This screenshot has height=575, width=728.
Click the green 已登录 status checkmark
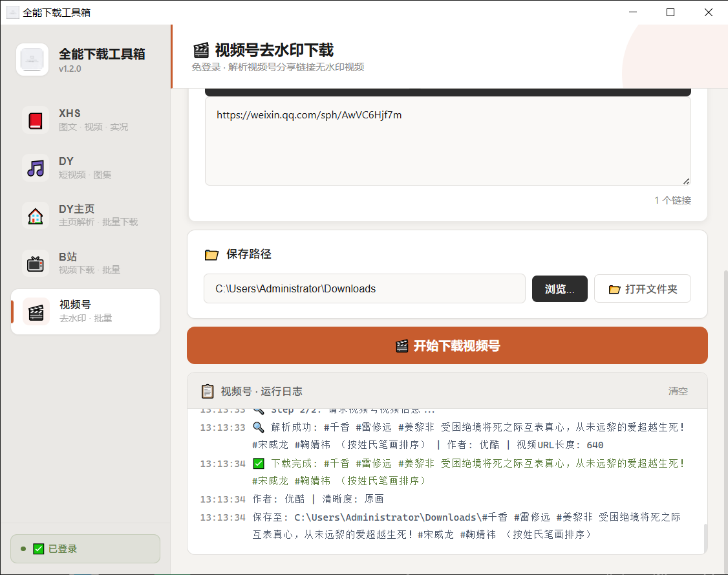[x=39, y=549]
